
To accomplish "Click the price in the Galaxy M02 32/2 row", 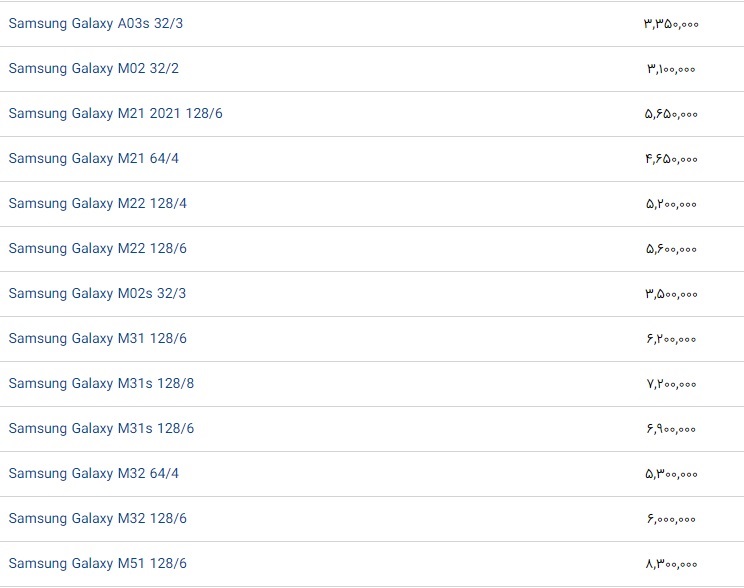I will point(671,69).
